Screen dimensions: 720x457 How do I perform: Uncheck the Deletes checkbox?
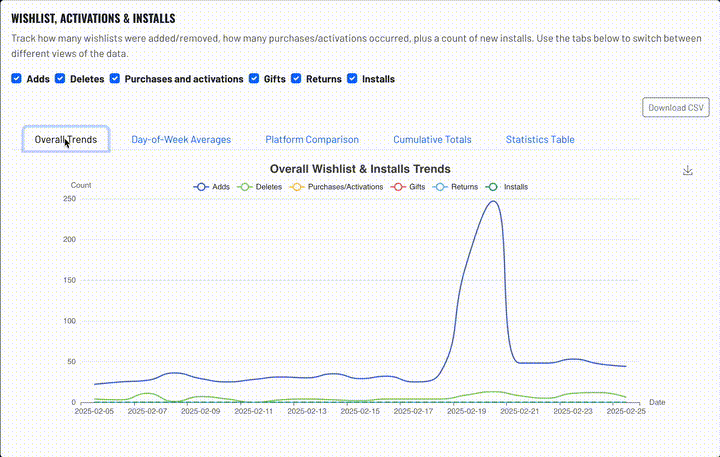[60, 79]
